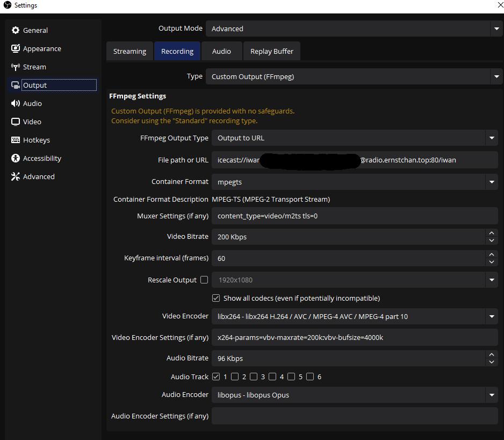This screenshot has width=504, height=440.
Task: Open Container Format mpegts dropdown
Action: 355,182
